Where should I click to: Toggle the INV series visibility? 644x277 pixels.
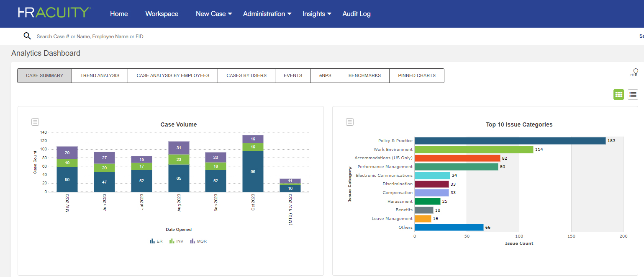coord(176,241)
